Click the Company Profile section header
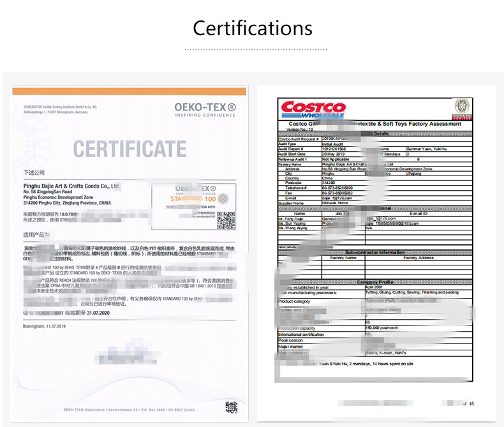 375,282
